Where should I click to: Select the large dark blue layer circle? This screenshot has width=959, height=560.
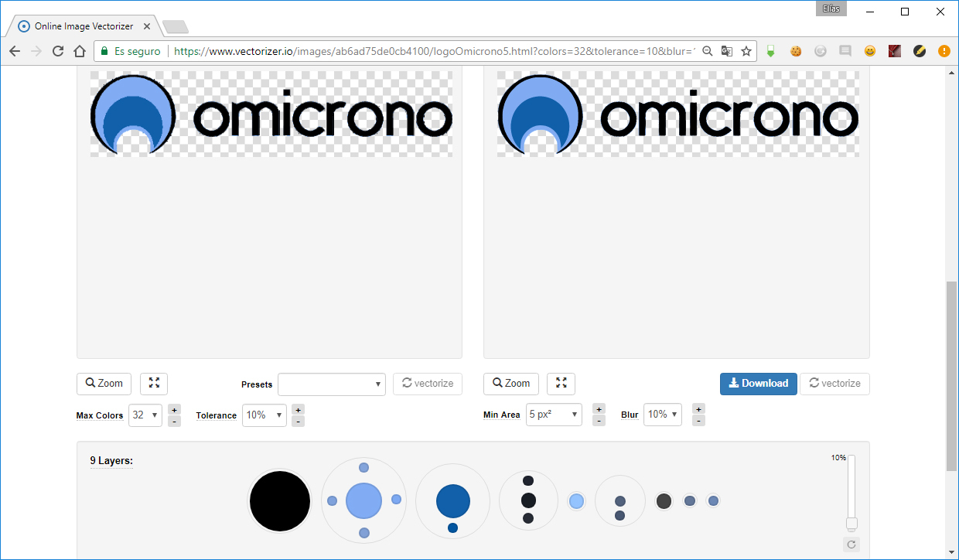point(453,501)
